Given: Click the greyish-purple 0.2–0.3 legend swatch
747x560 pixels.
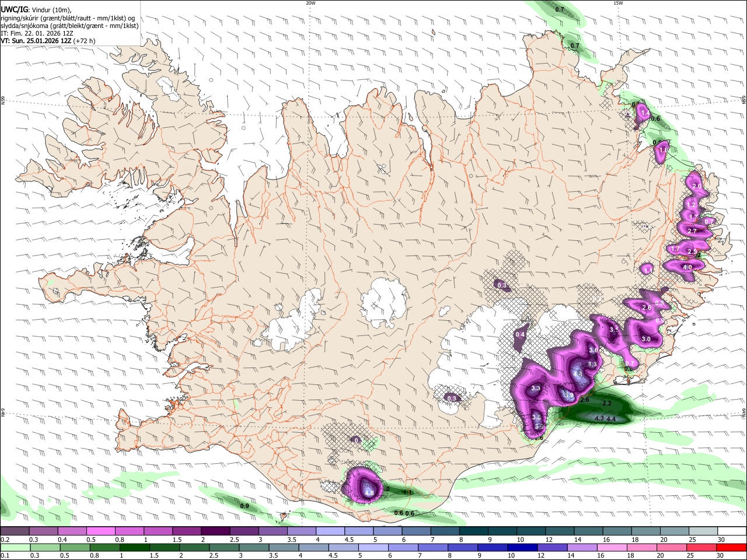Looking at the screenshot, I should (15, 531).
